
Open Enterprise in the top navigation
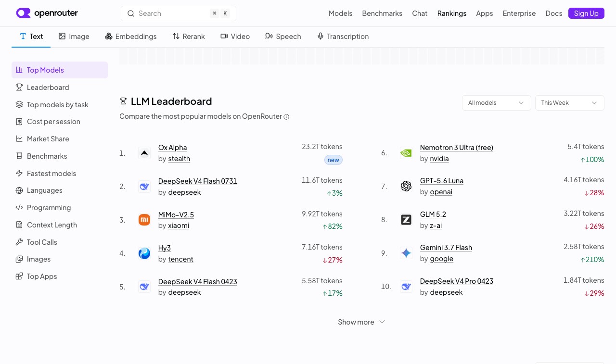pyautogui.click(x=519, y=13)
